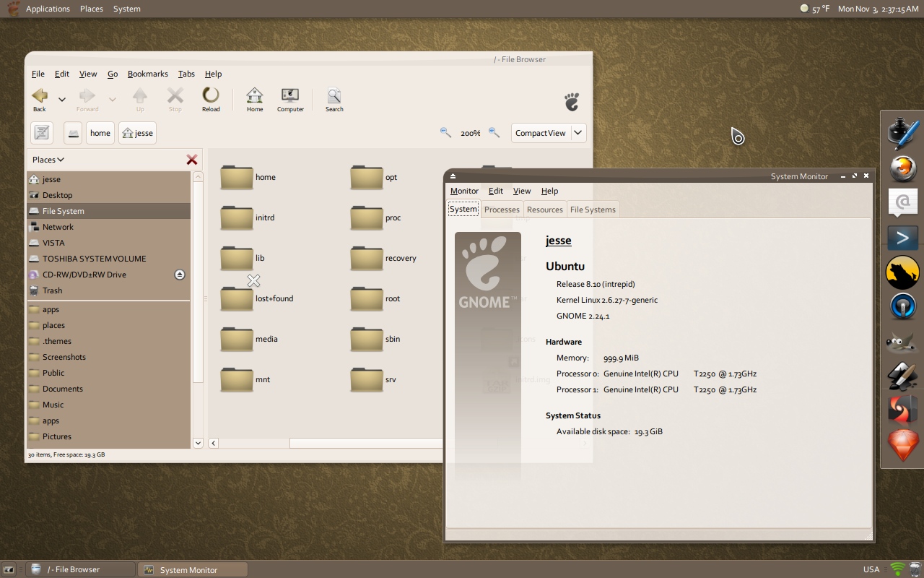Select Network in the sidebar
The width and height of the screenshot is (924, 578).
pyautogui.click(x=109, y=227)
